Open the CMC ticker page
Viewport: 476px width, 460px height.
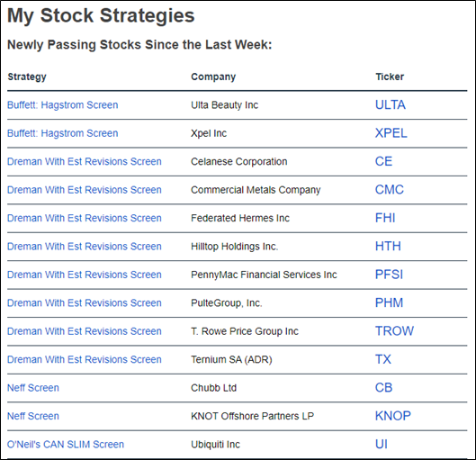(390, 190)
